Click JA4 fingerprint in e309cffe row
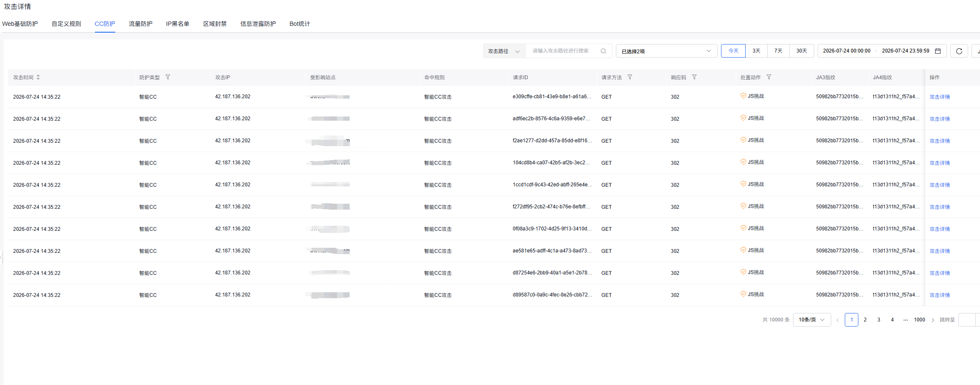The image size is (980, 385). point(896,97)
